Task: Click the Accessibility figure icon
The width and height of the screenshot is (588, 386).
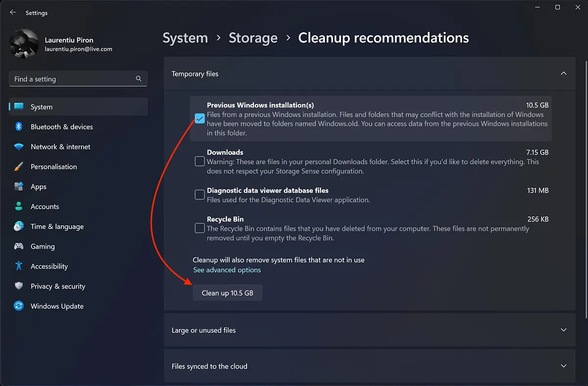Action: 19,266
